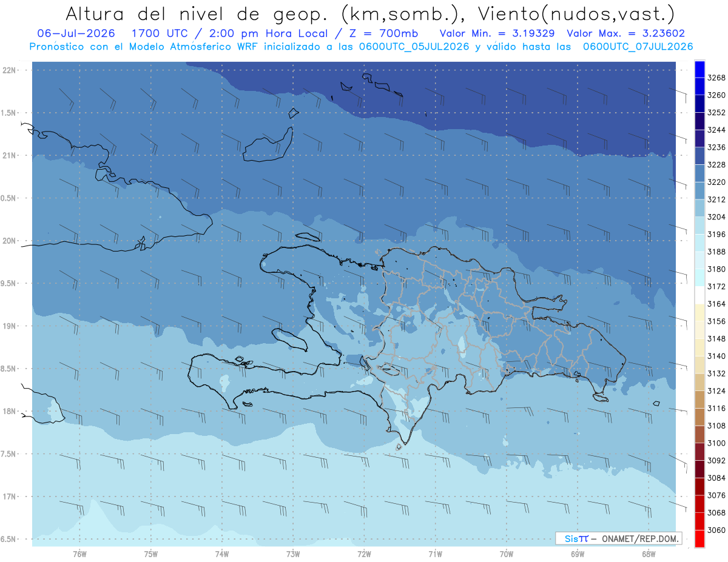This screenshot has height=562, width=728.
Task: Click the legend value "3268"
Action: coord(716,78)
